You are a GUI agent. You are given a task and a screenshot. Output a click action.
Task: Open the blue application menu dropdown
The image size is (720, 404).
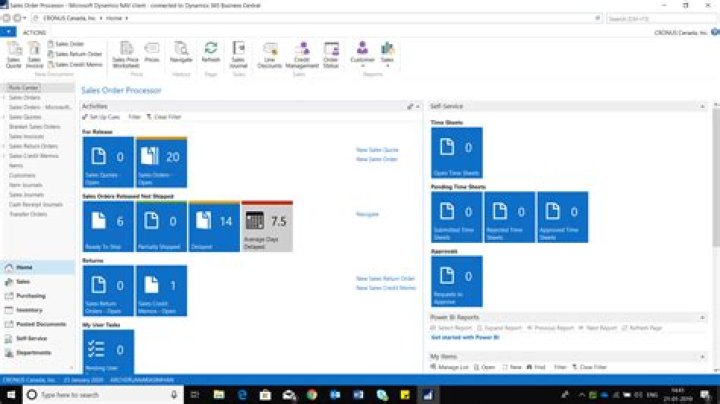click(x=8, y=32)
